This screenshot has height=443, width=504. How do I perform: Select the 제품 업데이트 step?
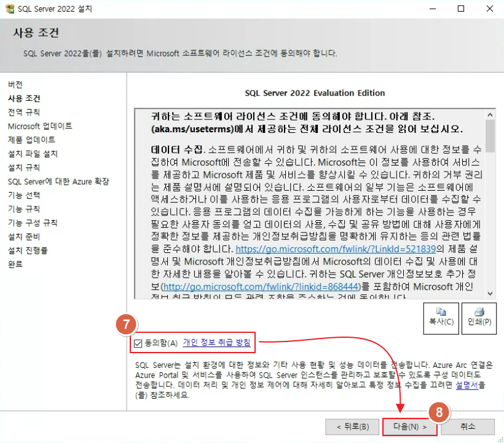pos(31,140)
